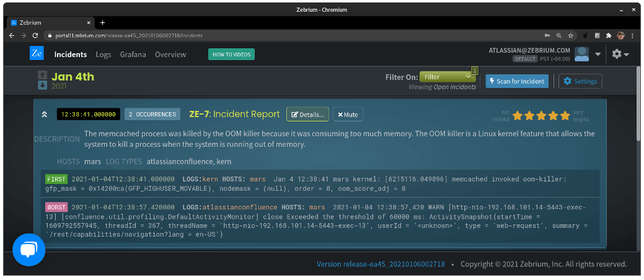The height and width of the screenshot is (280, 644).
Task: Rate incident with the fourth star
Action: point(554,115)
